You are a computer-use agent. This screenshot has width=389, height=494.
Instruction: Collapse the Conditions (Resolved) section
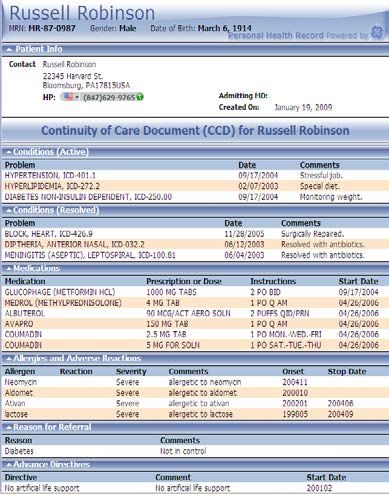point(9,210)
